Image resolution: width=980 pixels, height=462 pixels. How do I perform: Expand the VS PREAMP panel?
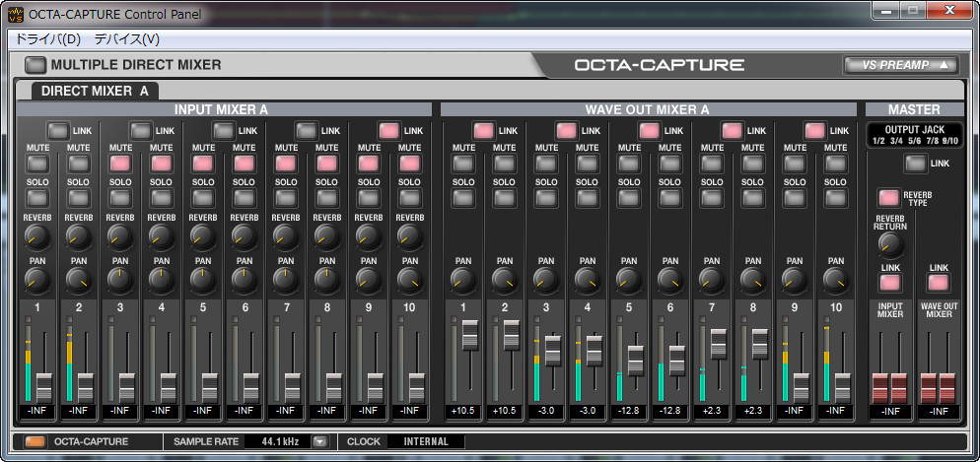coord(900,65)
